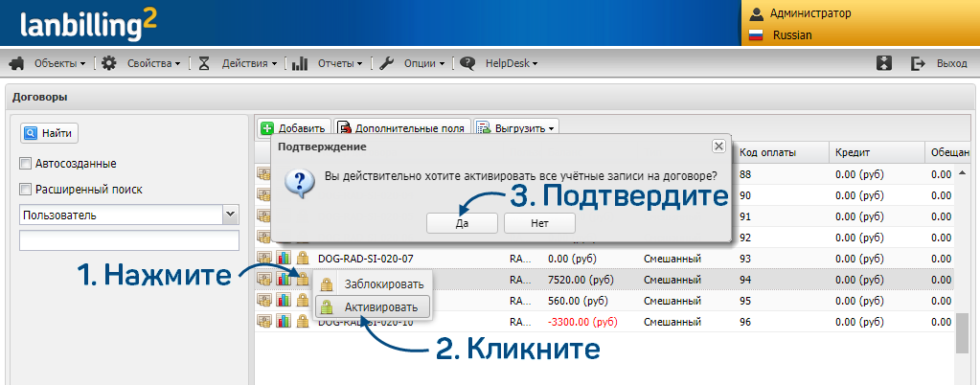Enable the Расширенный поиск checkbox
The width and height of the screenshot is (980, 385).
(25, 189)
